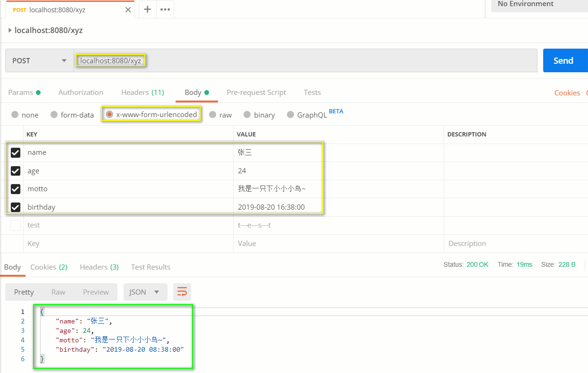Uncheck the name parameter checkbox
Screen dimensions: 588x373
15,152
